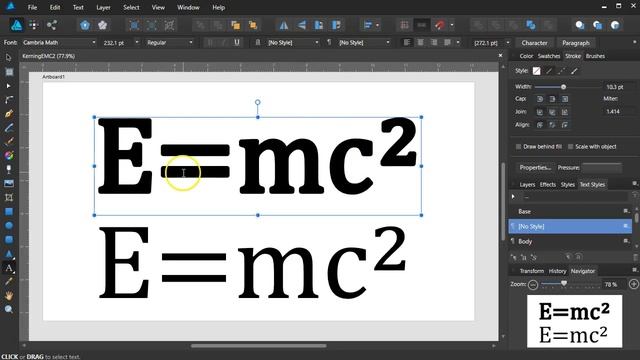Choose the dashed line stroke style
The image size is (640, 360).
pos(562,71)
